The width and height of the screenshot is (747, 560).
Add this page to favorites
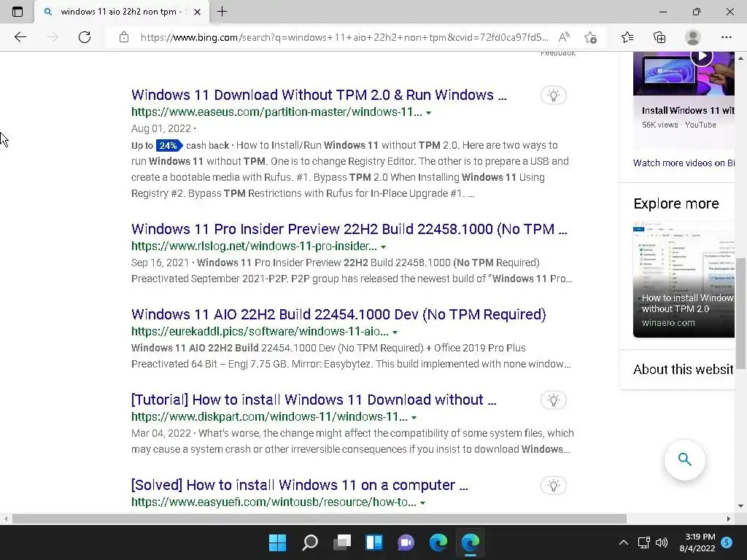[590, 37]
